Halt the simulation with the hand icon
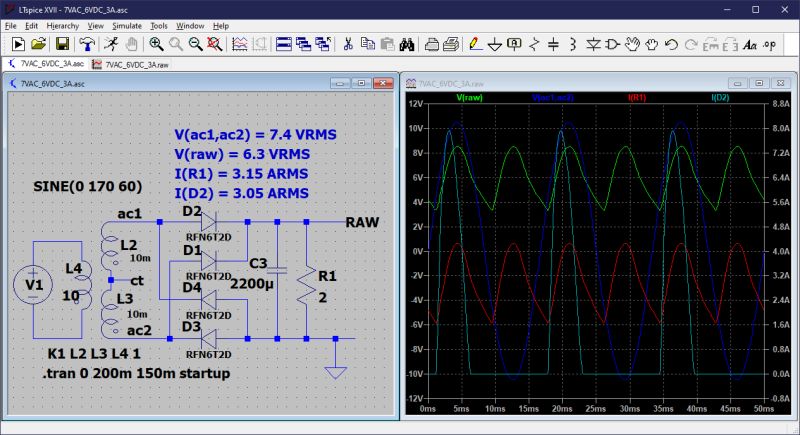The width and height of the screenshot is (800, 435). [132, 45]
